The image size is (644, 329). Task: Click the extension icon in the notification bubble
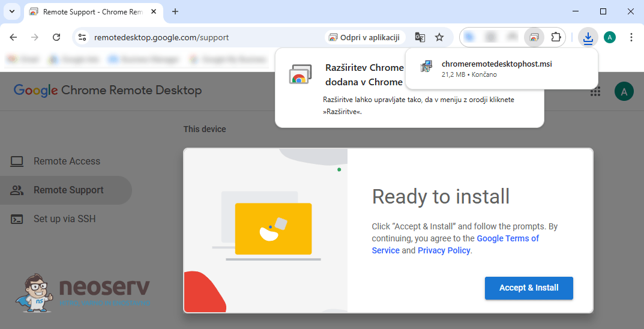pyautogui.click(x=301, y=74)
